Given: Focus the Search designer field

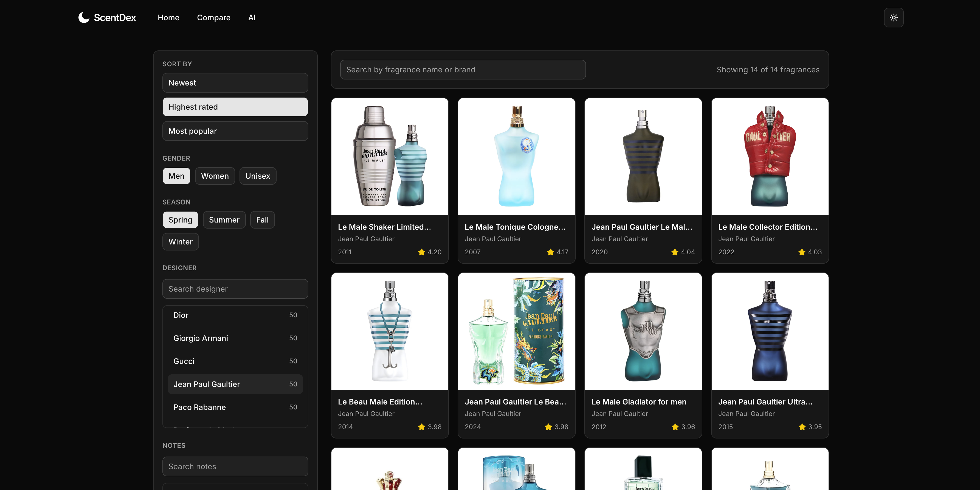Looking at the screenshot, I should click(x=235, y=289).
